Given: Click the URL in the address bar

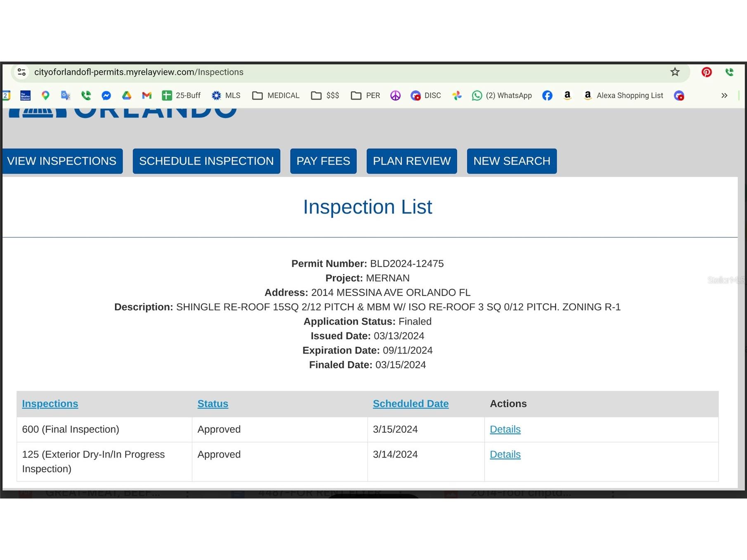Looking at the screenshot, I should pos(139,72).
